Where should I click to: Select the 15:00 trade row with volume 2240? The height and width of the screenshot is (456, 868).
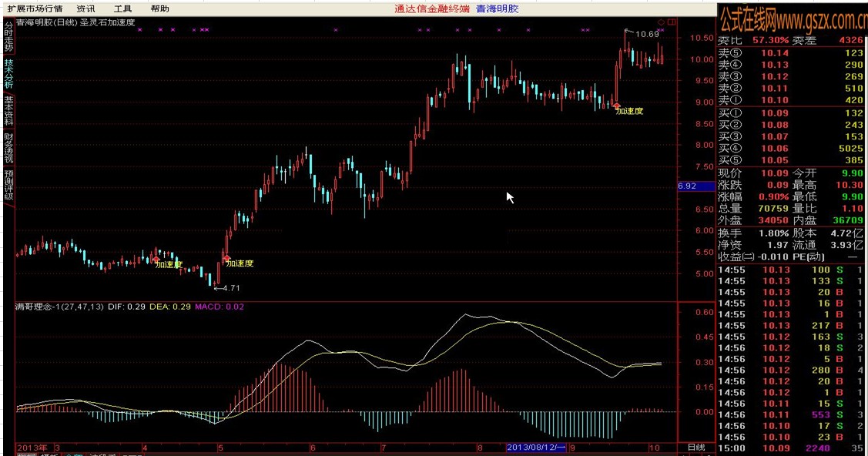pos(790,448)
